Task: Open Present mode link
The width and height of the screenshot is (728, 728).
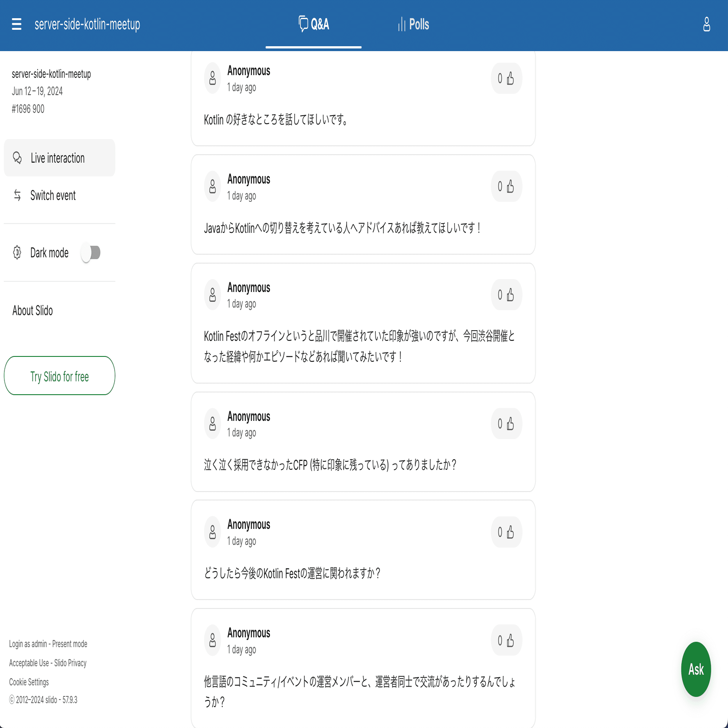Action: click(70, 644)
